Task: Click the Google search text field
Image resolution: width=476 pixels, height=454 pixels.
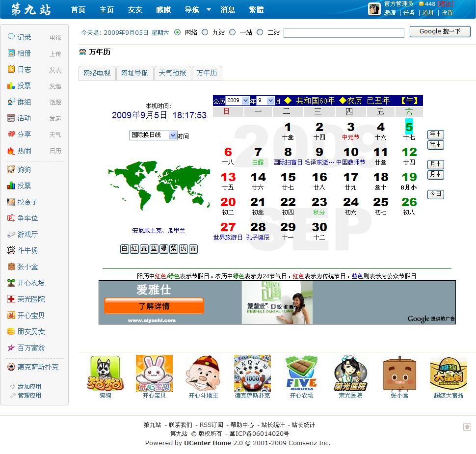Action: tap(344, 33)
